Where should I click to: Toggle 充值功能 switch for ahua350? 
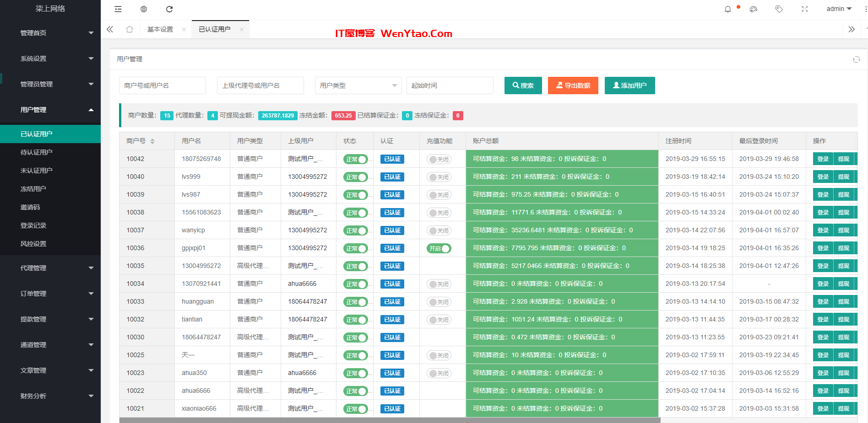point(439,373)
